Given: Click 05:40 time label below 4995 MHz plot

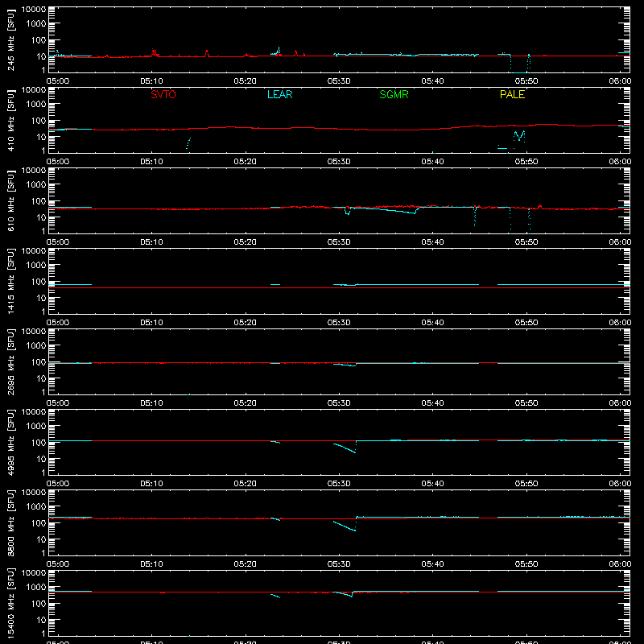Looking at the screenshot, I should (x=432, y=484).
